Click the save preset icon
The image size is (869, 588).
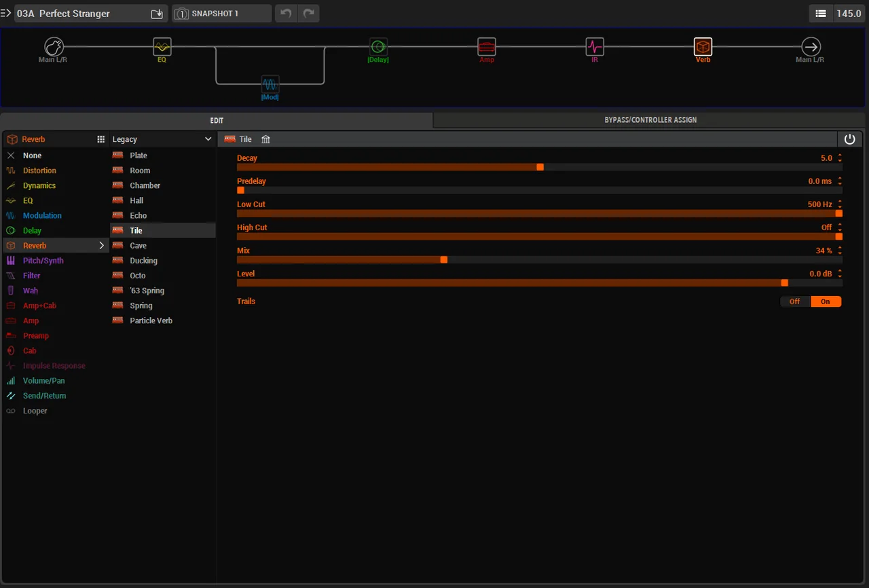(157, 14)
